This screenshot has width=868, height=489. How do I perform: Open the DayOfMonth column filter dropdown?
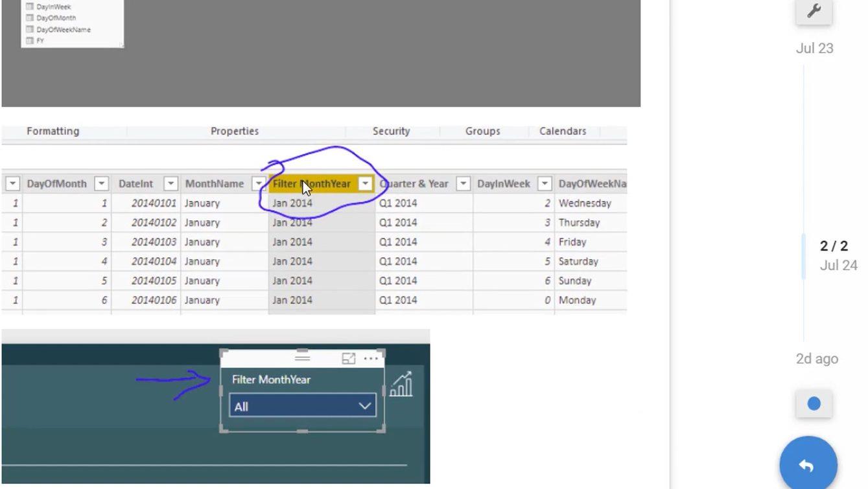coord(102,184)
